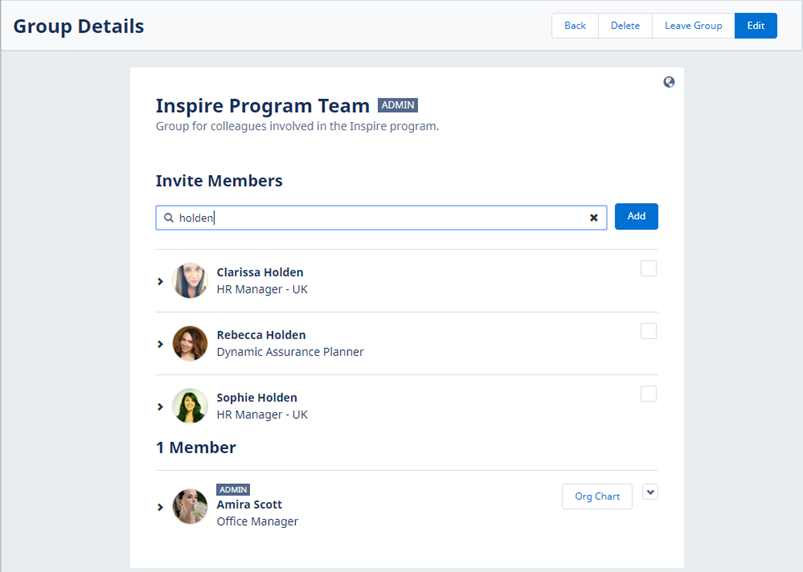Expand Amira Scott's member row
Image resolution: width=803 pixels, height=572 pixels.
coord(160,507)
